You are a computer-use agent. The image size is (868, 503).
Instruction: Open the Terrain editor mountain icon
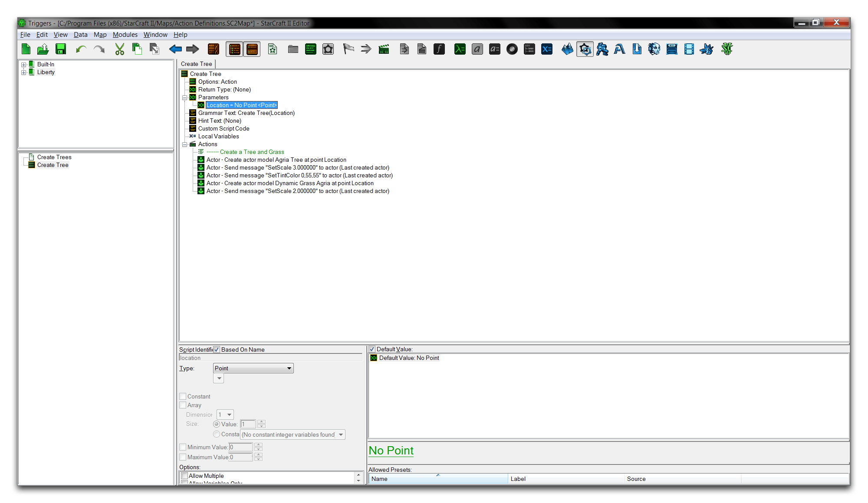567,49
